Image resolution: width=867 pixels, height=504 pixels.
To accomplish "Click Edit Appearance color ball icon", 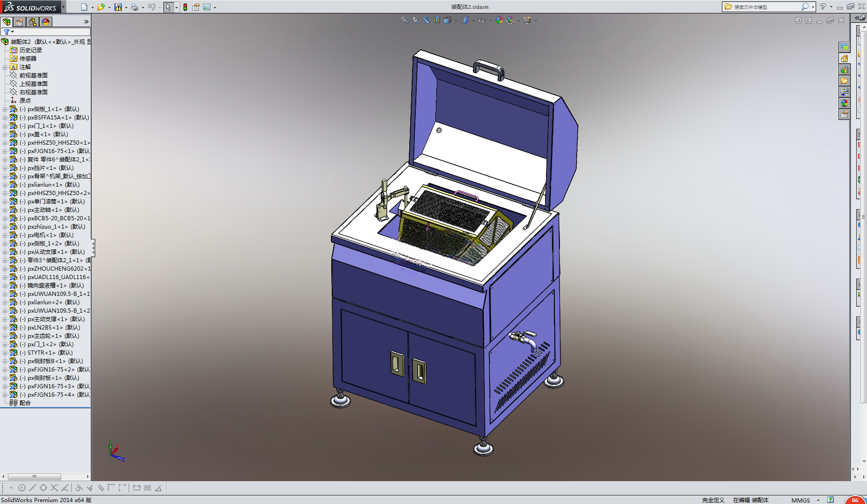I will (499, 20).
